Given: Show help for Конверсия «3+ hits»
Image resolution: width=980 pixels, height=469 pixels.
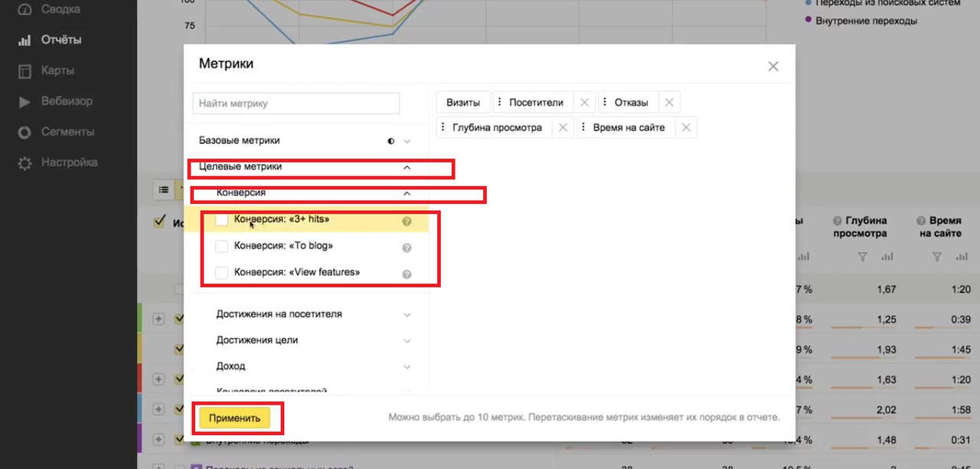Looking at the screenshot, I should pyautogui.click(x=407, y=221).
